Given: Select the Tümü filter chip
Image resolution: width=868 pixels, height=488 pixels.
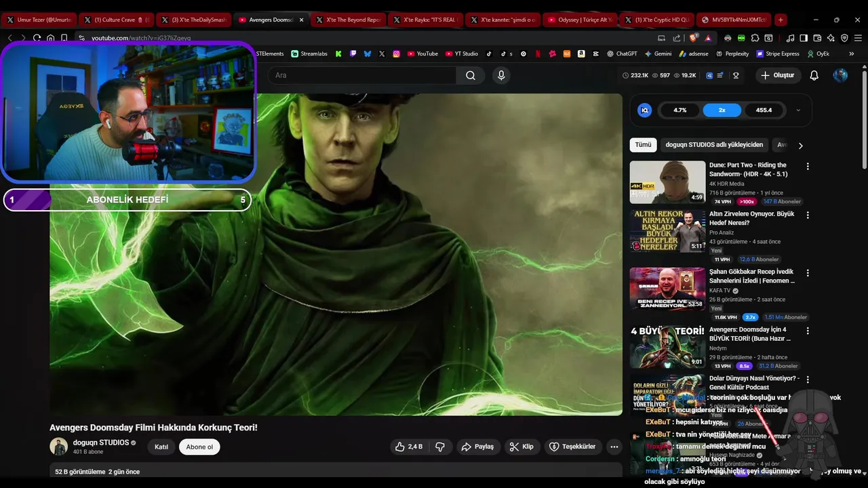Looking at the screenshot, I should 643,145.
